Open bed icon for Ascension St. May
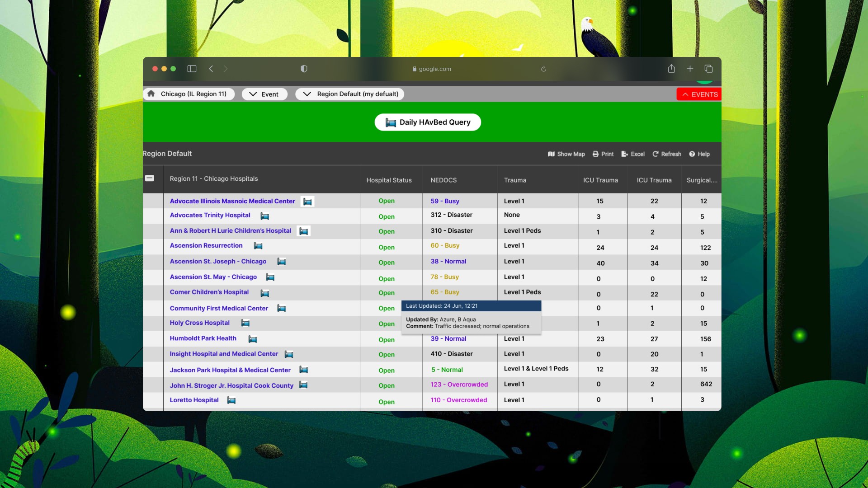This screenshot has height=488, width=868. (x=270, y=277)
